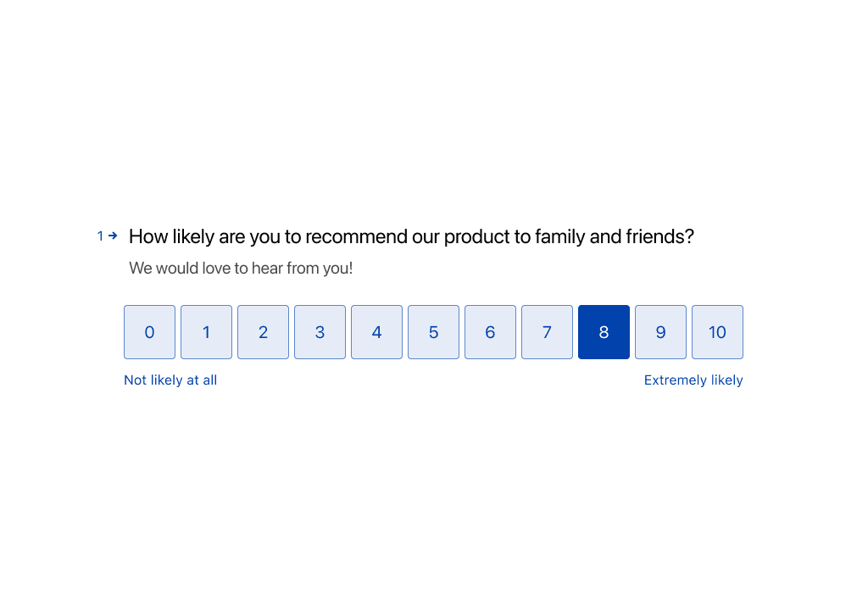The height and width of the screenshot is (610, 868).
Task: Click the word "product" in the question
Action: 477,236
